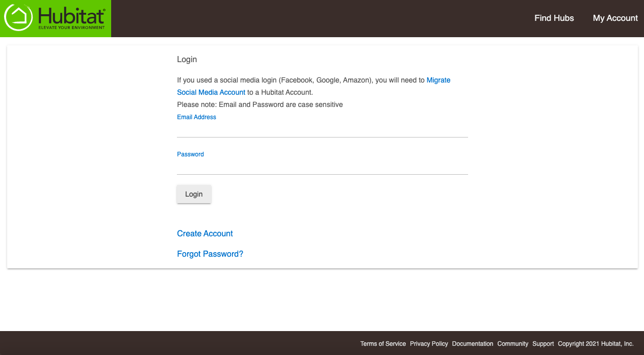Screen dimensions: 644x355
Task: Select Create Account
Action: (x=204, y=233)
